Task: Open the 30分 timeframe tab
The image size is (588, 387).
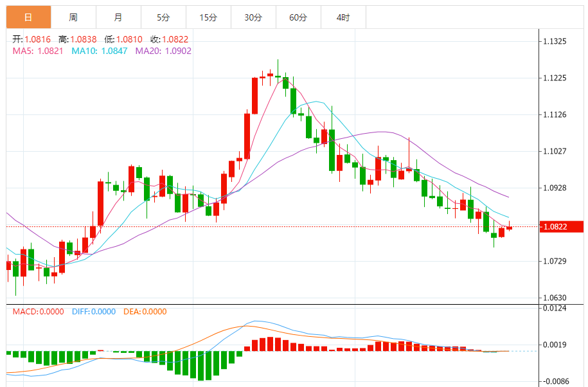Action: pos(253,17)
